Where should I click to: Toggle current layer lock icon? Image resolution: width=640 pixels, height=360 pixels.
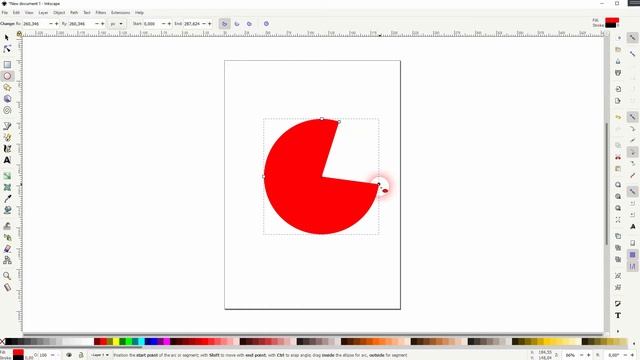[81, 355]
